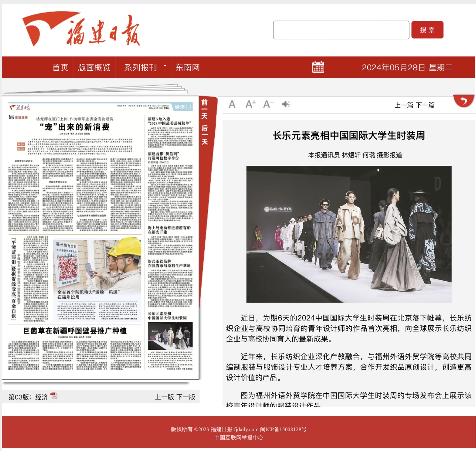Click the Fujian Daily logo

click(81, 30)
